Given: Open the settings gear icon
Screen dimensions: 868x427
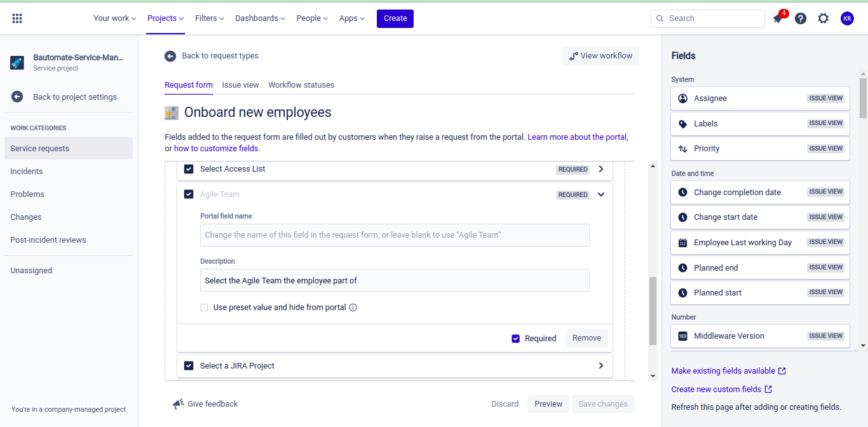Looking at the screenshot, I should [x=824, y=18].
